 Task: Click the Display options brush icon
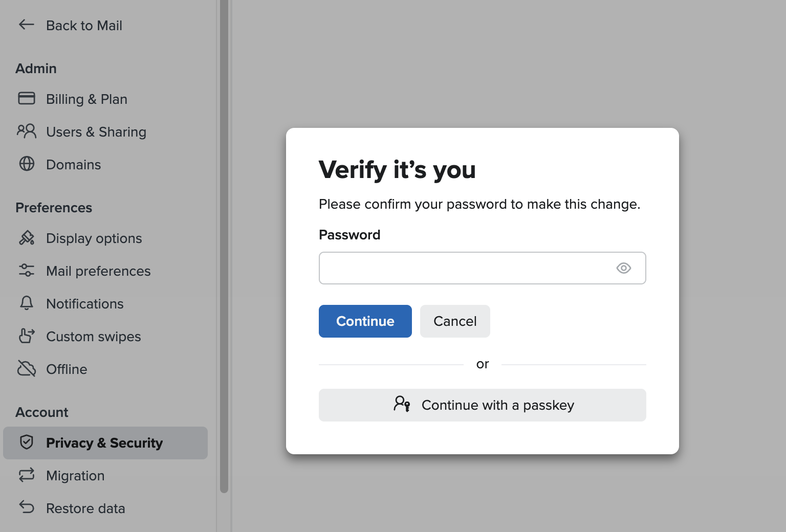(x=26, y=238)
